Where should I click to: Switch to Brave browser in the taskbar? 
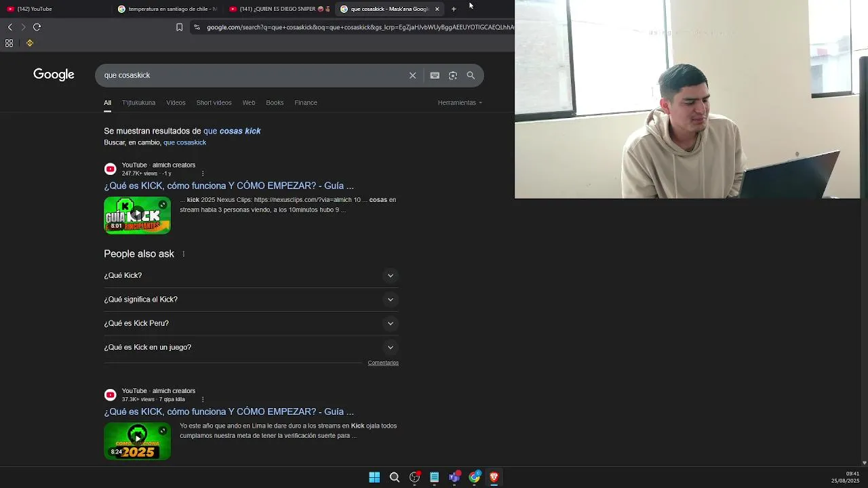pos(494,477)
